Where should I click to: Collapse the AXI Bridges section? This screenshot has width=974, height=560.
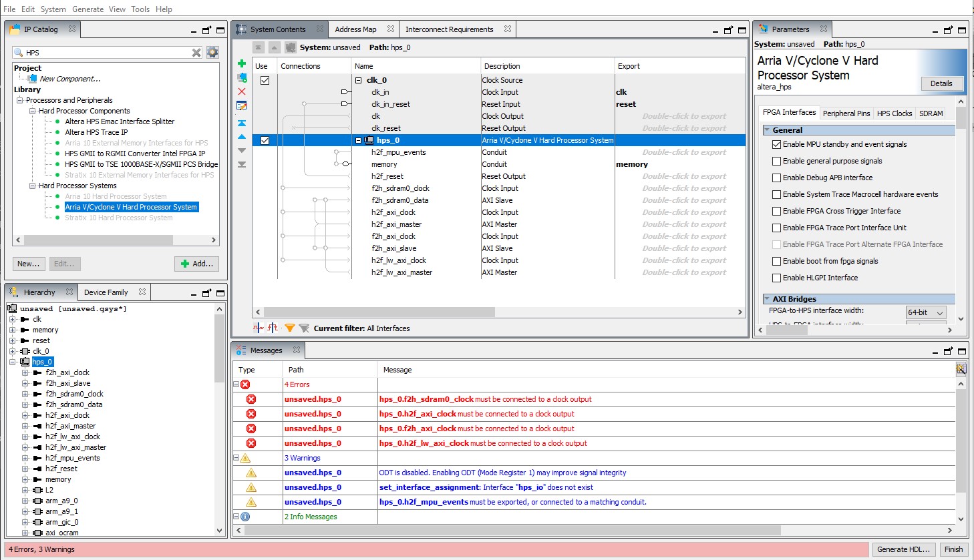click(x=768, y=299)
